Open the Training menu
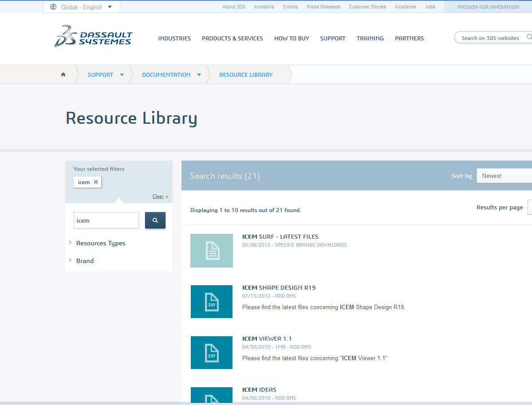532x405 pixels. click(x=370, y=38)
